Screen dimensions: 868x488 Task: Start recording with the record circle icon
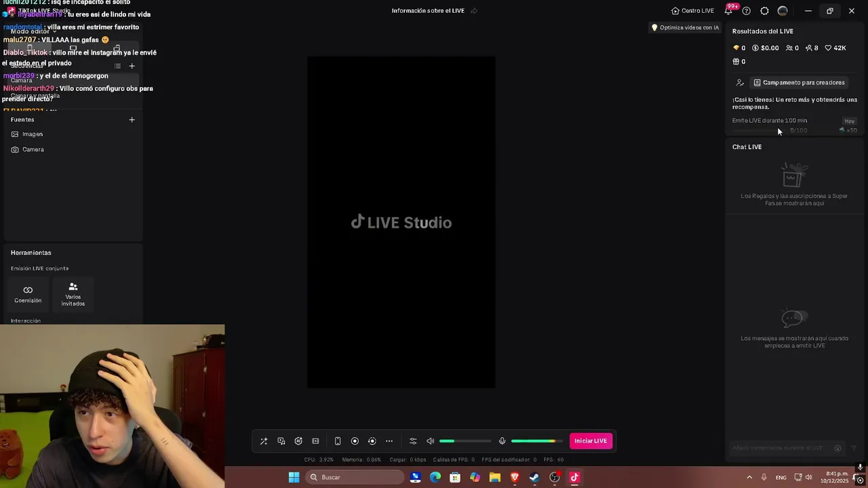(355, 441)
